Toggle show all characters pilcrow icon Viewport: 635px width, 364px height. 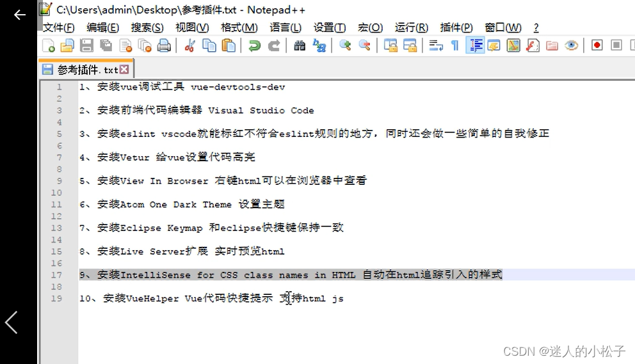455,45
